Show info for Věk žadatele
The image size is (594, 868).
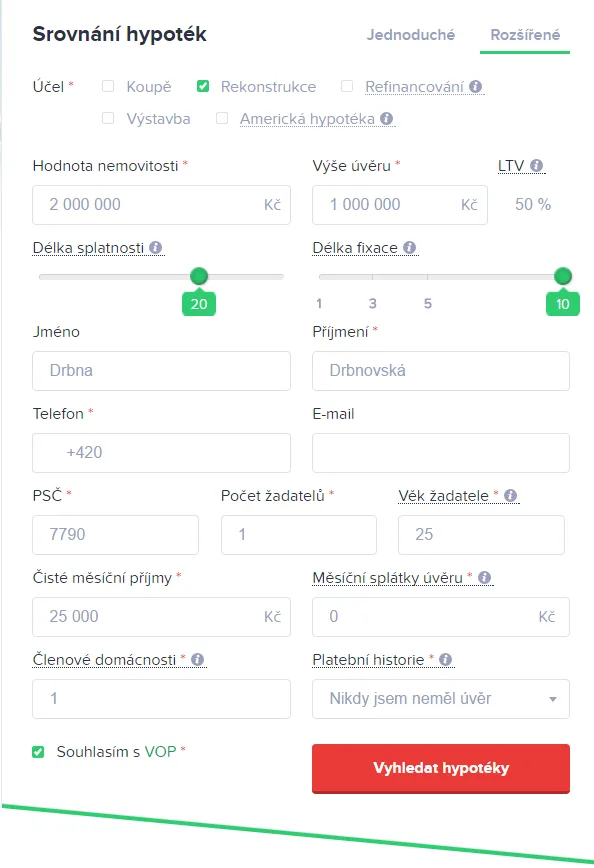511,495
